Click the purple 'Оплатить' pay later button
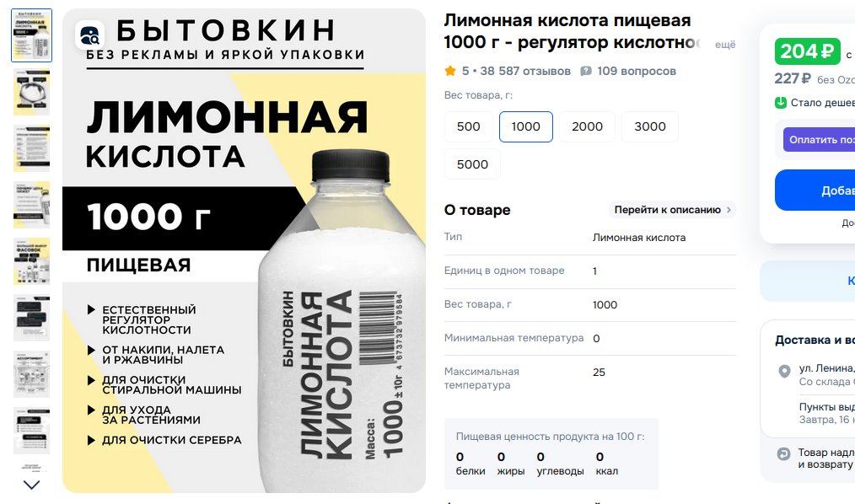The height and width of the screenshot is (504, 855). pos(819,140)
